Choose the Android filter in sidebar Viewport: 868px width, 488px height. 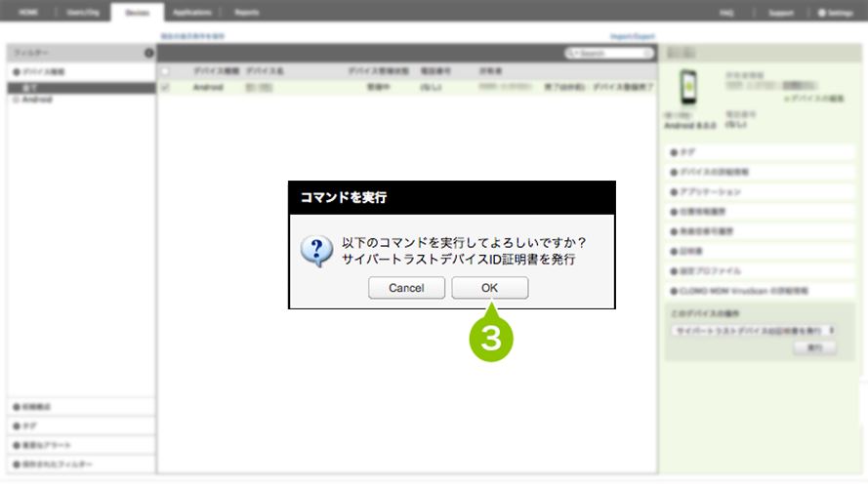pyautogui.click(x=36, y=100)
